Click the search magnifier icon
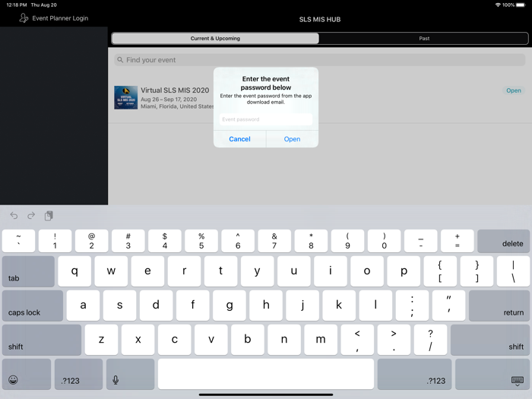This screenshot has height=399, width=532. (120, 60)
